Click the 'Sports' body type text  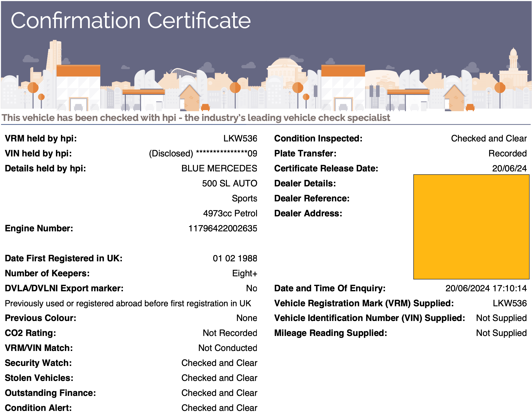(x=244, y=198)
